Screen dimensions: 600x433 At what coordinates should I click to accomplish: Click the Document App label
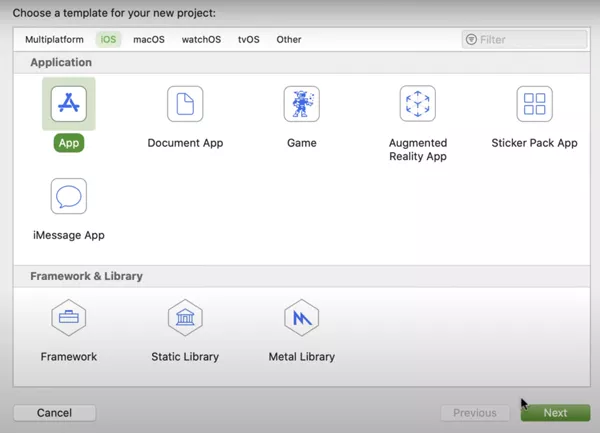tap(185, 143)
